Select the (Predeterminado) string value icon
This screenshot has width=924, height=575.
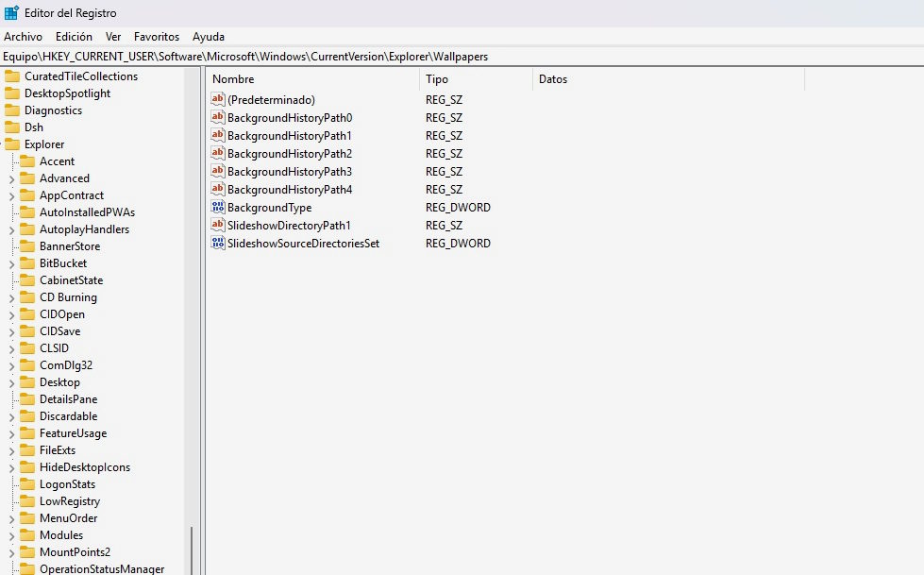pos(218,99)
